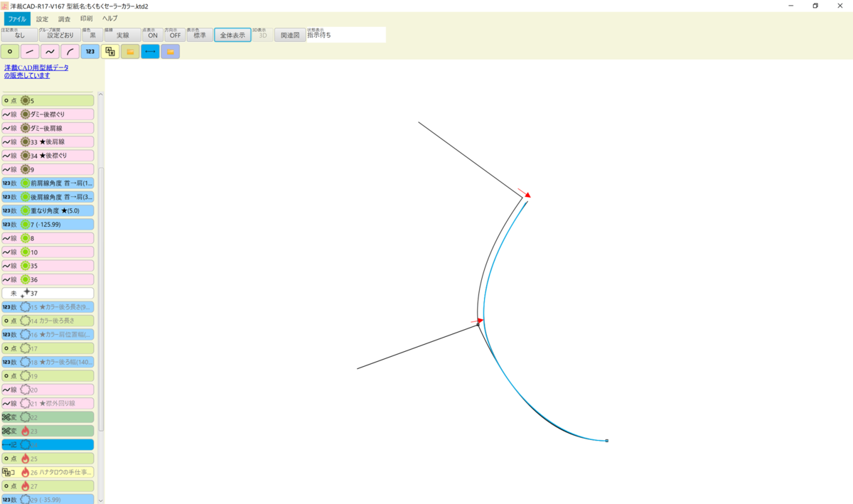Select the 21 ★襟外回り線 row
The width and height of the screenshot is (853, 504).
tap(48, 403)
